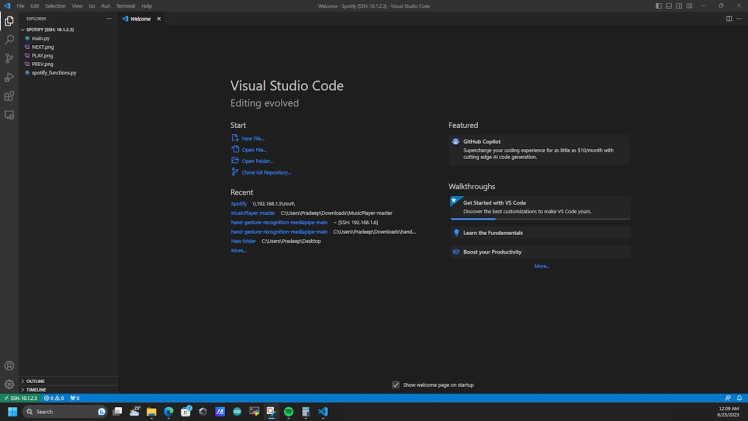
Task: Close the Welcome tab
Action: click(158, 18)
